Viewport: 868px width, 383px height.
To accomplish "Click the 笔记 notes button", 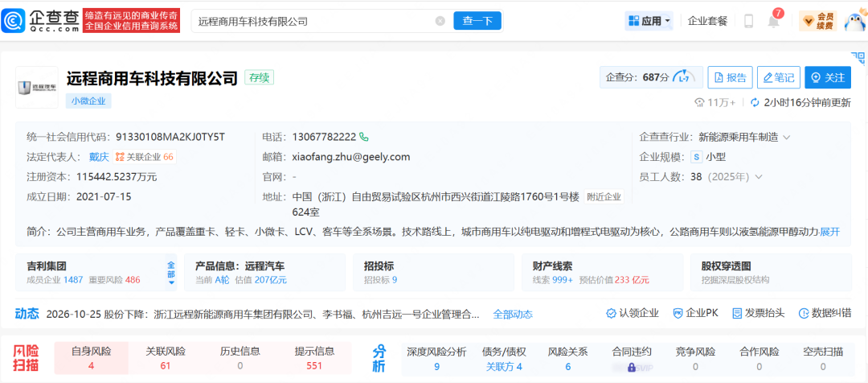I will [x=778, y=77].
